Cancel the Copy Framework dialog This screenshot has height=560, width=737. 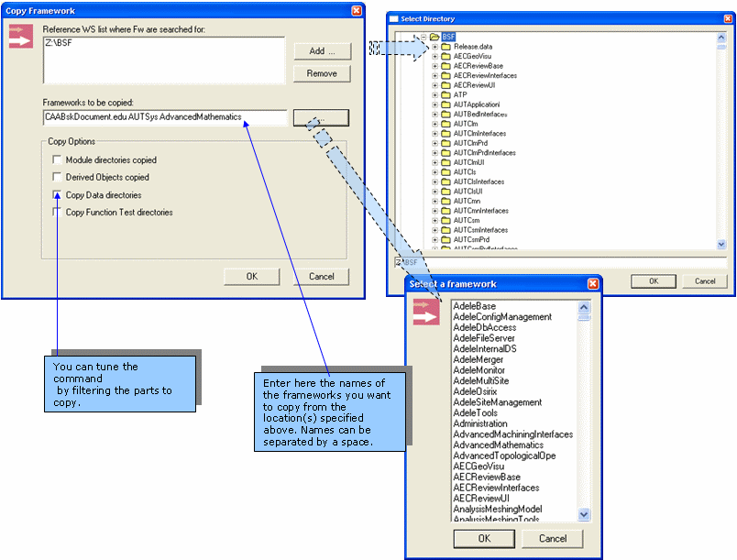[x=322, y=276]
